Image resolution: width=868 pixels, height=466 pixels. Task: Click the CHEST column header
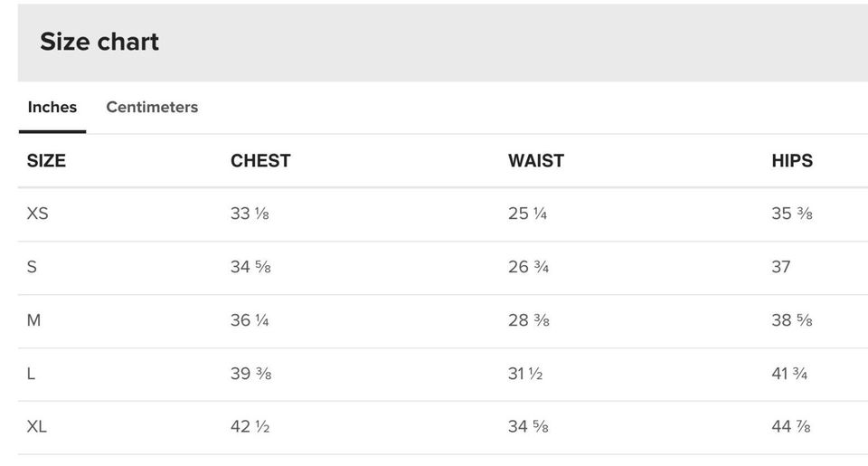point(260,161)
